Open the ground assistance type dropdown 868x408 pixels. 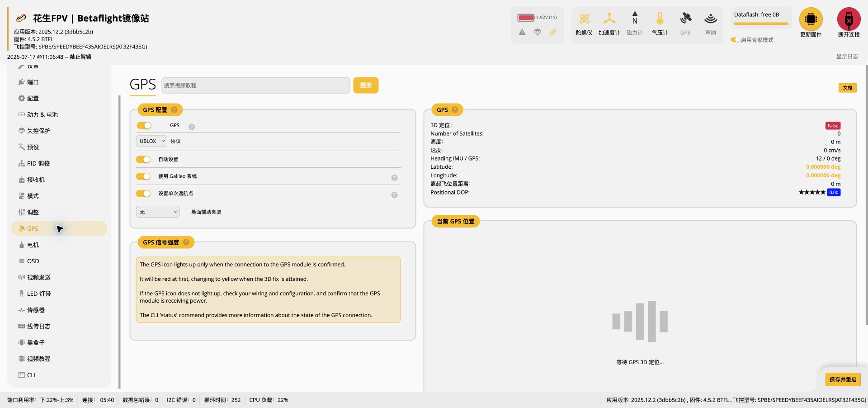(x=158, y=212)
